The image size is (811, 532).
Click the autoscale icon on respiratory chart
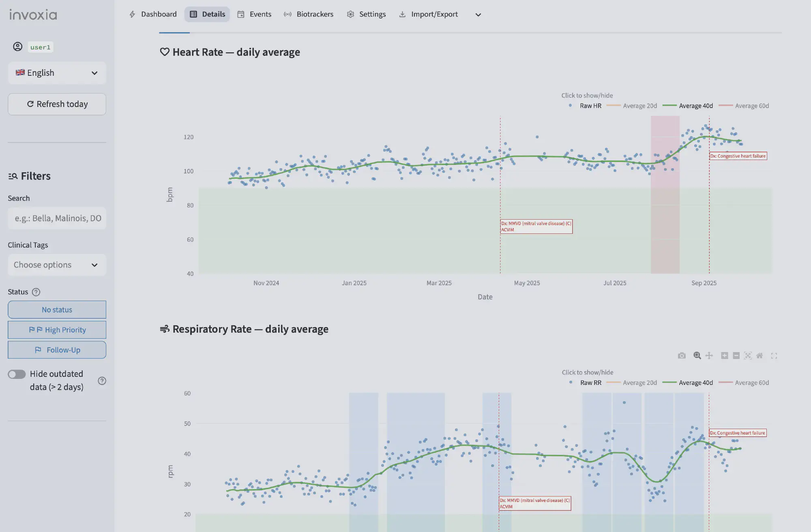coord(747,355)
